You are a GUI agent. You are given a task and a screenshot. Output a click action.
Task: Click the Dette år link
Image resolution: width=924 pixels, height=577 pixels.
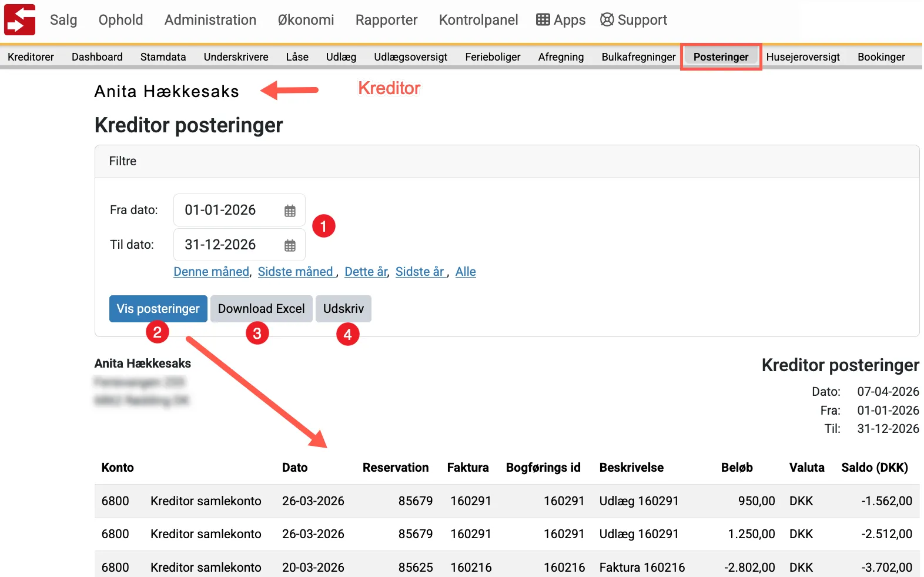click(366, 272)
